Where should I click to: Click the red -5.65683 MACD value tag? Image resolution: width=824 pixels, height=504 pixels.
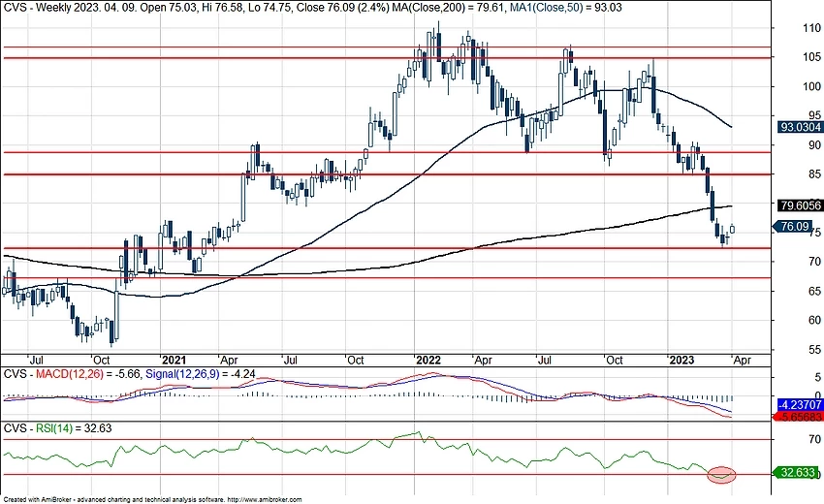[x=801, y=417]
